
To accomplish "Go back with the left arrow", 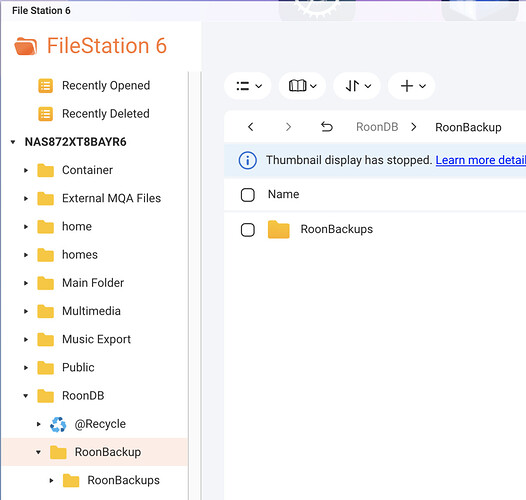I will tap(250, 127).
